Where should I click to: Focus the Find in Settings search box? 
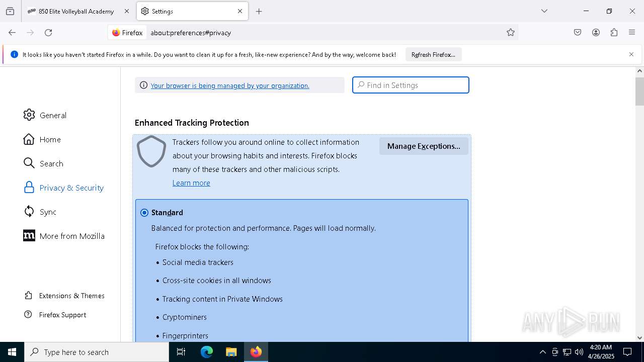(x=411, y=85)
